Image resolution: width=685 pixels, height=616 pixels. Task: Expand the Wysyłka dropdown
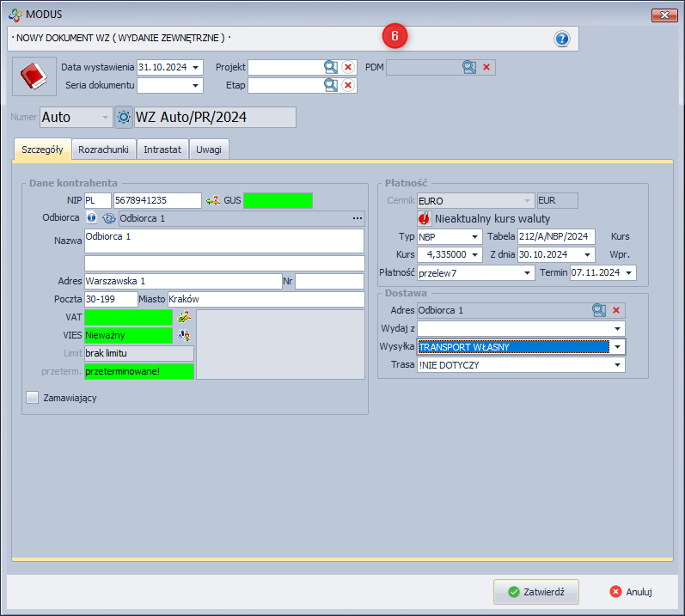click(616, 347)
